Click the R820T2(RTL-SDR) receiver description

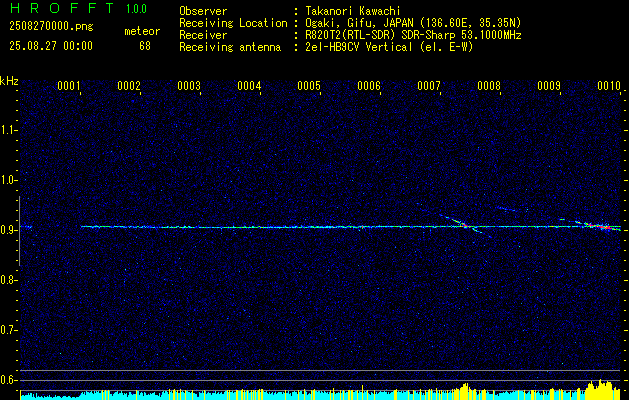click(x=413, y=35)
